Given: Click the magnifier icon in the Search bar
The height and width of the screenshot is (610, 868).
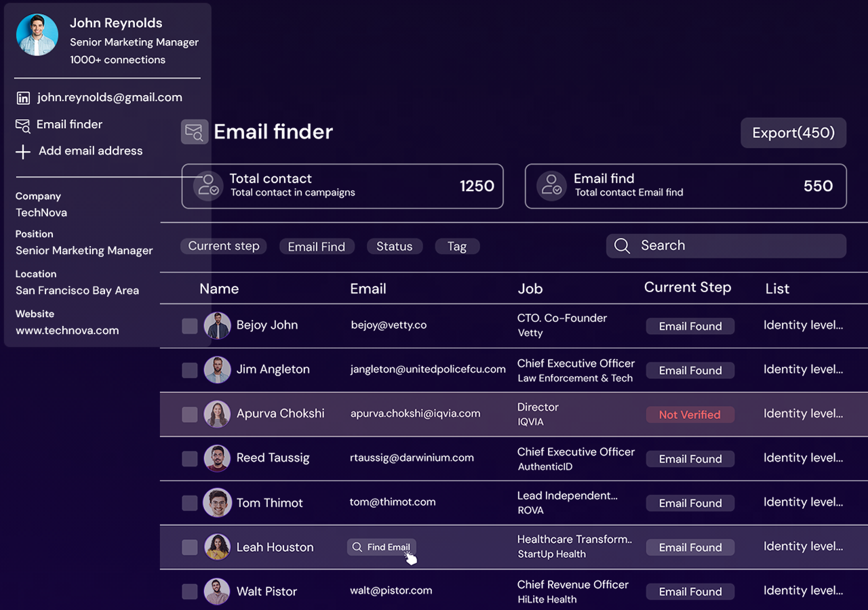Looking at the screenshot, I should click(x=622, y=246).
